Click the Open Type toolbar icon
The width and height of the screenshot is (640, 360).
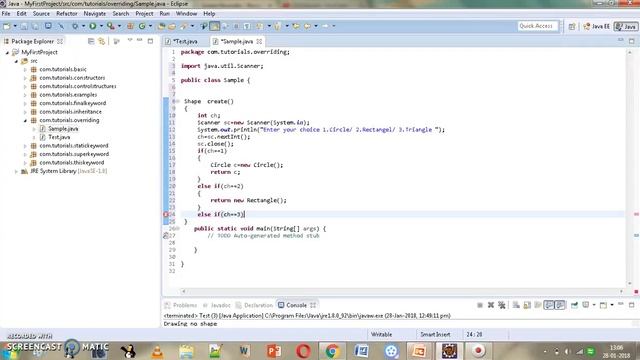(x=161, y=26)
